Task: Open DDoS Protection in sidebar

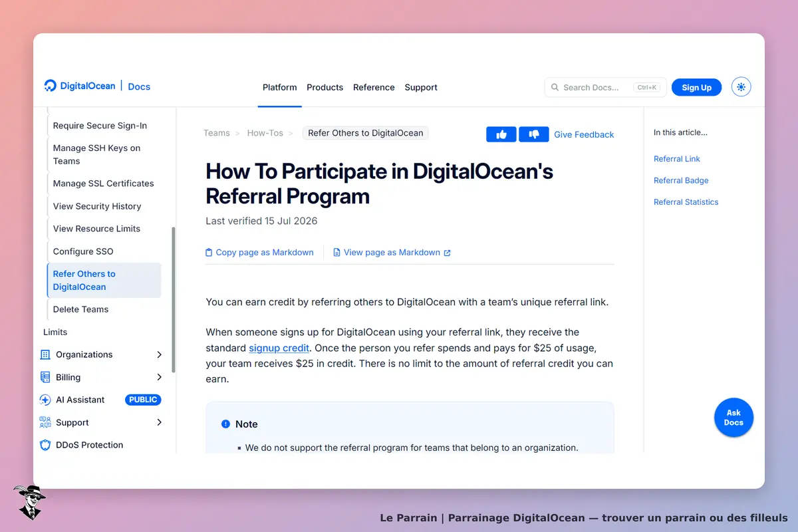Action: [90, 445]
